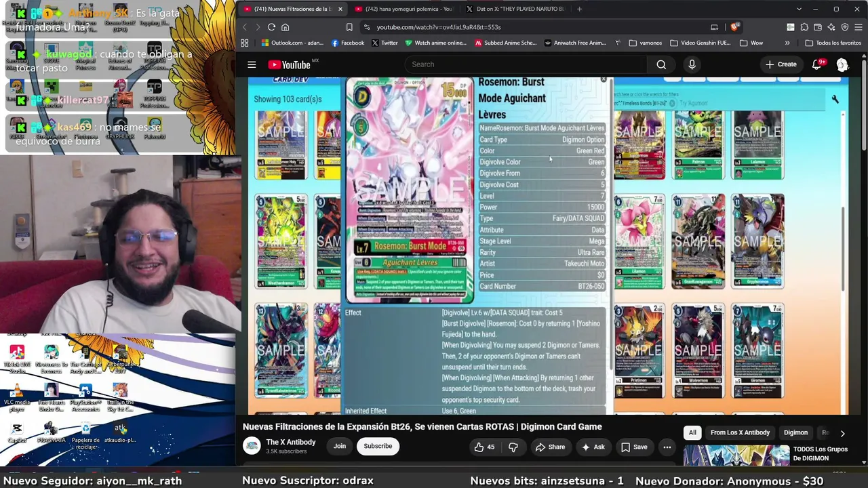The width and height of the screenshot is (868, 488).
Task: Reload the page in the browser
Action: coord(271,27)
